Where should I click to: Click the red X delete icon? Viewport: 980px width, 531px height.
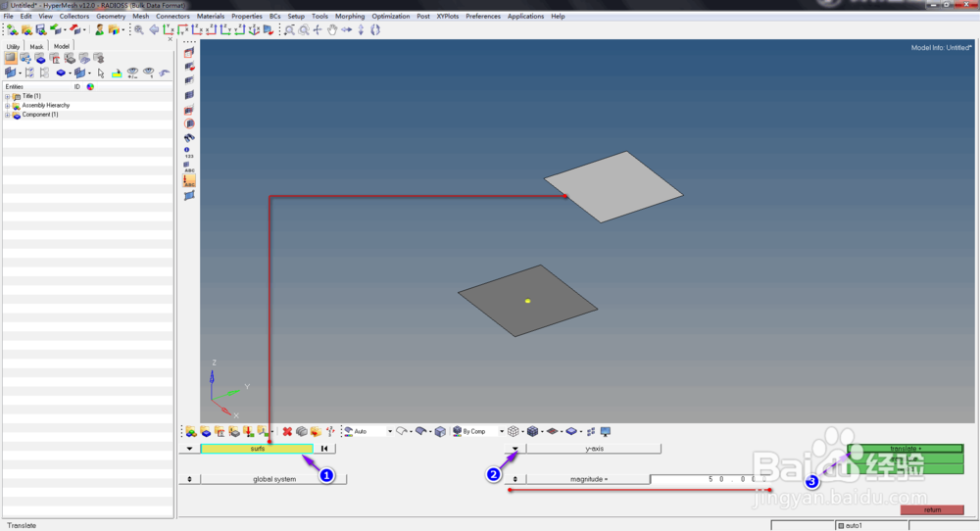tap(287, 432)
